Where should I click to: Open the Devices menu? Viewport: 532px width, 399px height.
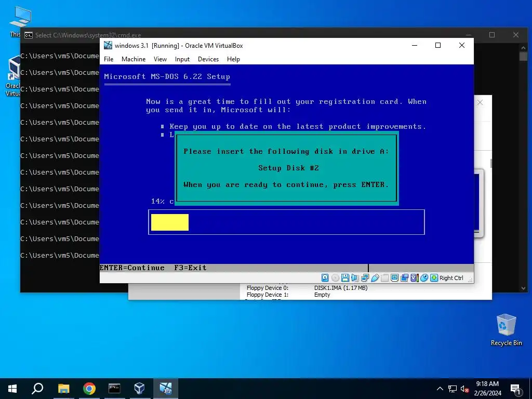[208, 59]
